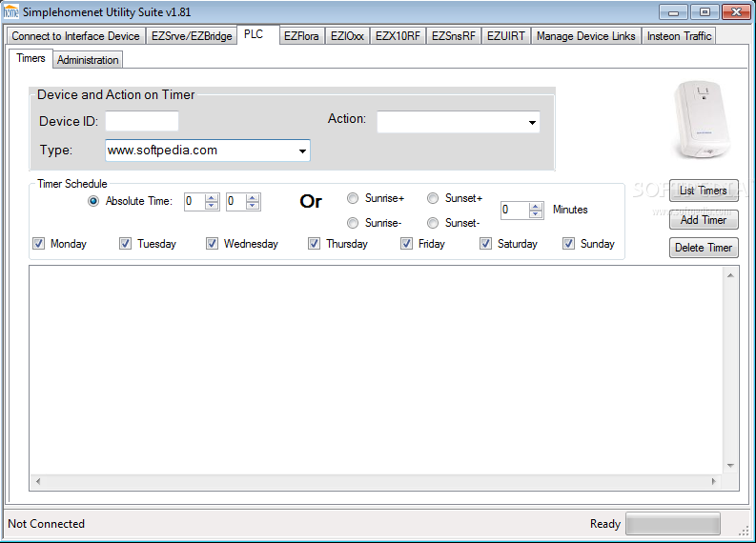Switch to Manage Device Links tab
The width and height of the screenshot is (756, 543).
pos(585,36)
